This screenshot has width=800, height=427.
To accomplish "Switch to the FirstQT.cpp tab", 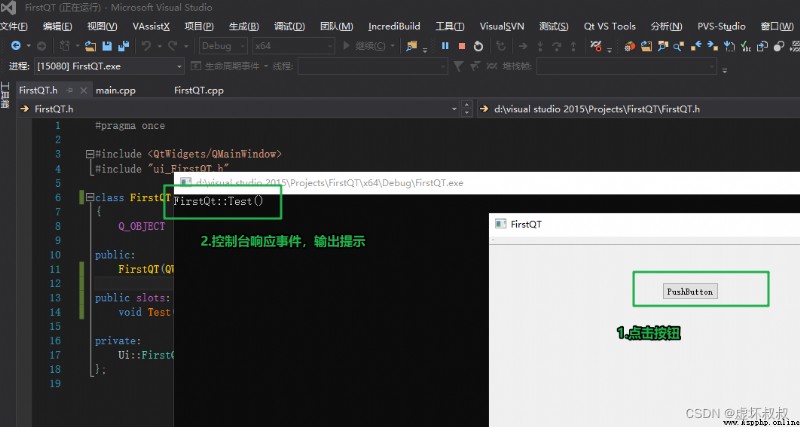I will [x=199, y=90].
